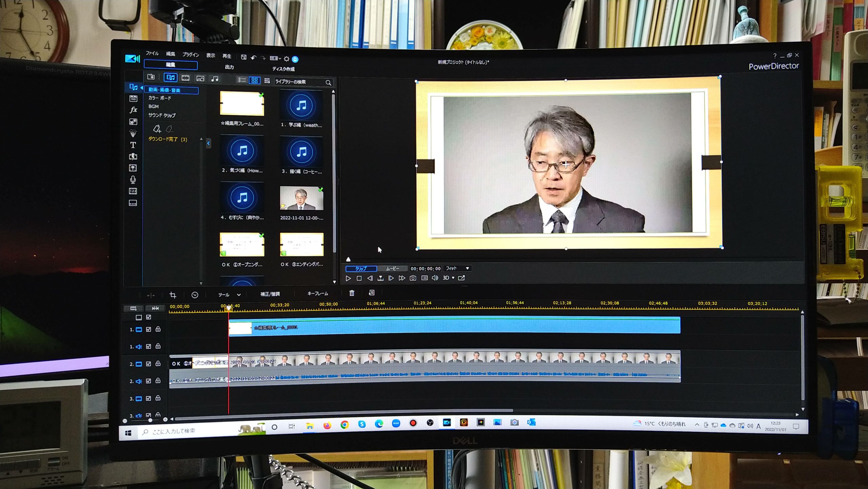The height and width of the screenshot is (489, 868).
Task: Open the 再生 menu
Action: point(227,56)
